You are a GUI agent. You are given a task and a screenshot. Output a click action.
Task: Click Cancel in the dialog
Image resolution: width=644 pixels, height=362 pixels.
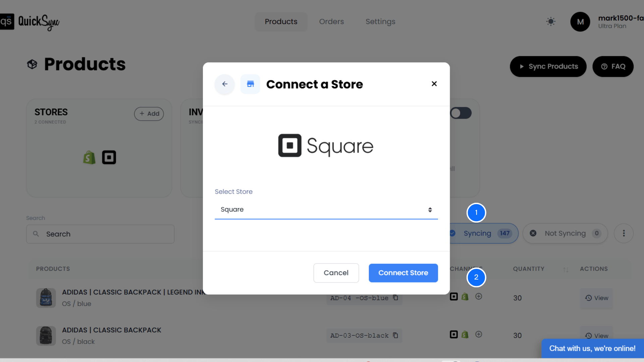(x=336, y=273)
